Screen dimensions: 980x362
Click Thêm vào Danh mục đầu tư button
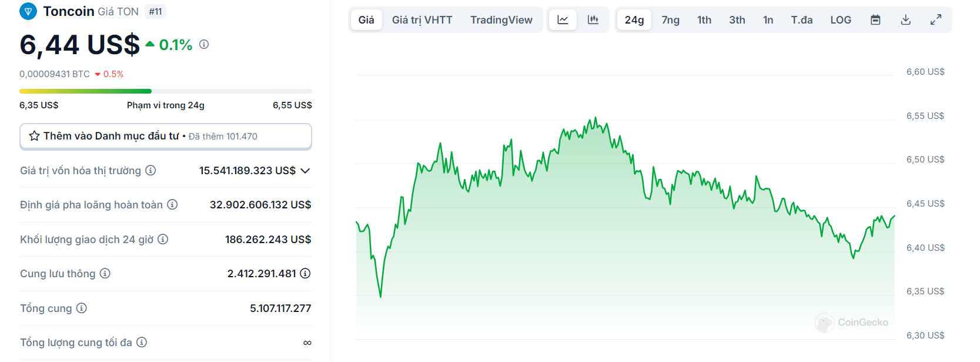166,136
